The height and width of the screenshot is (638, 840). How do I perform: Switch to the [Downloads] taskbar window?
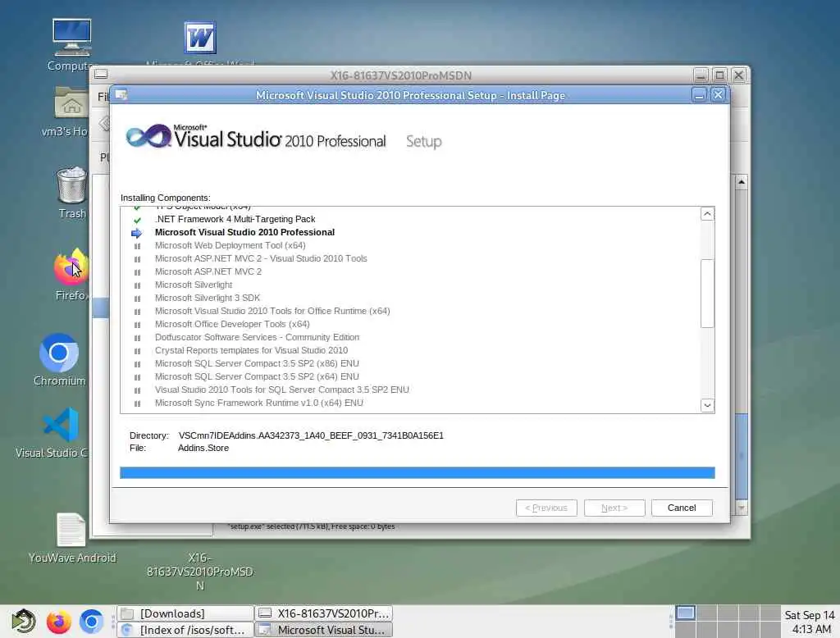tap(185, 613)
